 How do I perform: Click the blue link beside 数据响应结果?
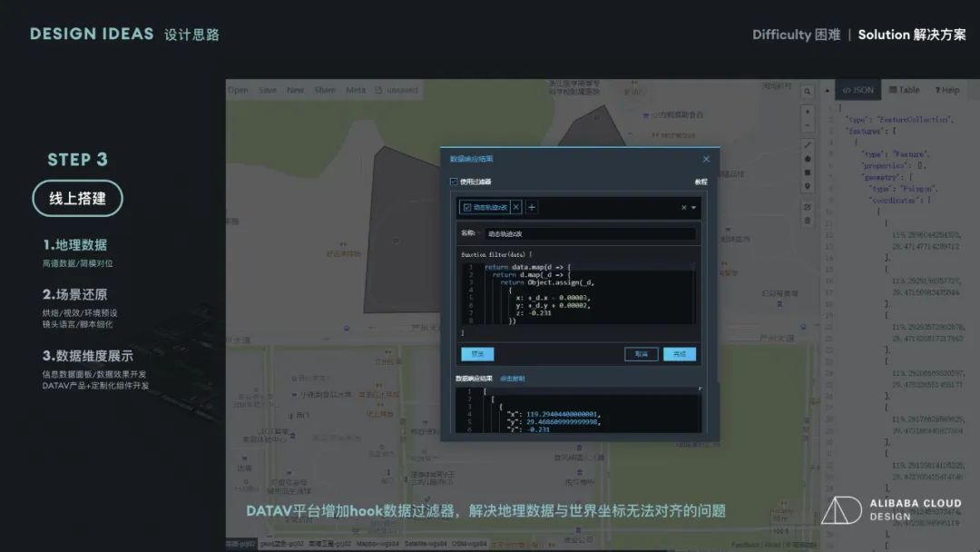(513, 379)
